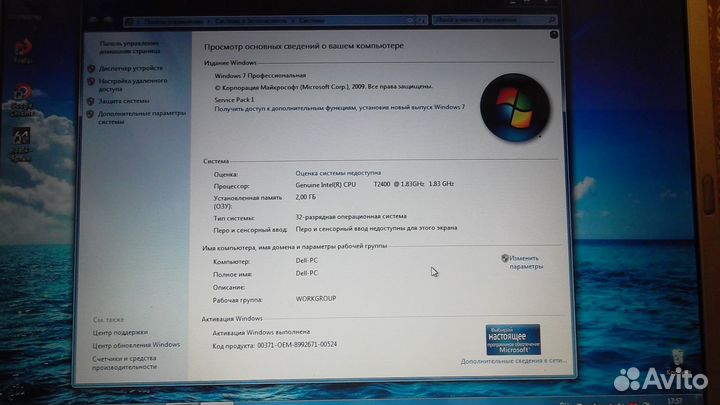Click the Windows logo image
Image resolution: width=720 pixels, height=405 pixels.
pos(515,107)
